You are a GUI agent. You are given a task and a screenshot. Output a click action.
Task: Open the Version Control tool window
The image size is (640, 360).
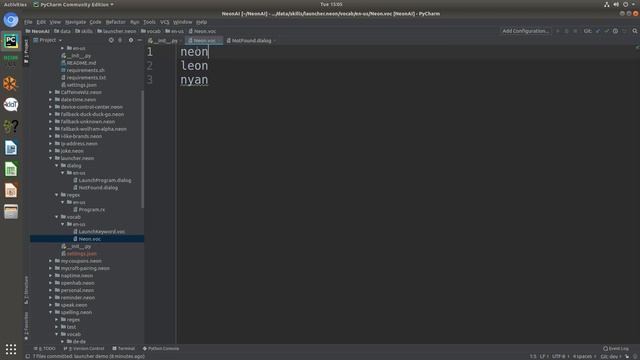(84, 349)
